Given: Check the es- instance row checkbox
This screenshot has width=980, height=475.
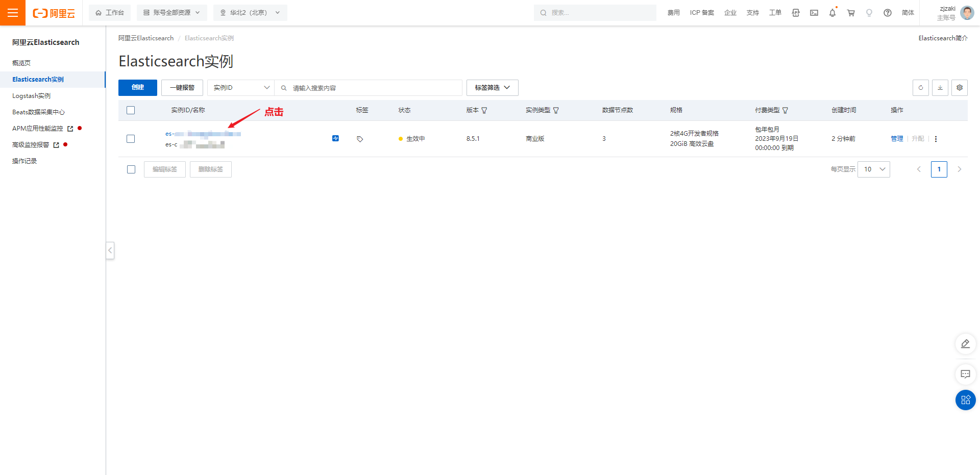Looking at the screenshot, I should [x=131, y=139].
